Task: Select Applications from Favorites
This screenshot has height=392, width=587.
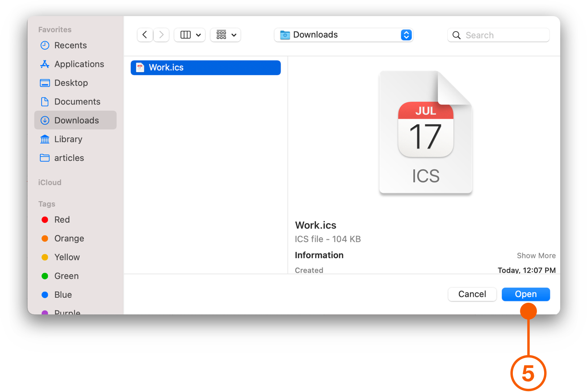Action: [79, 64]
